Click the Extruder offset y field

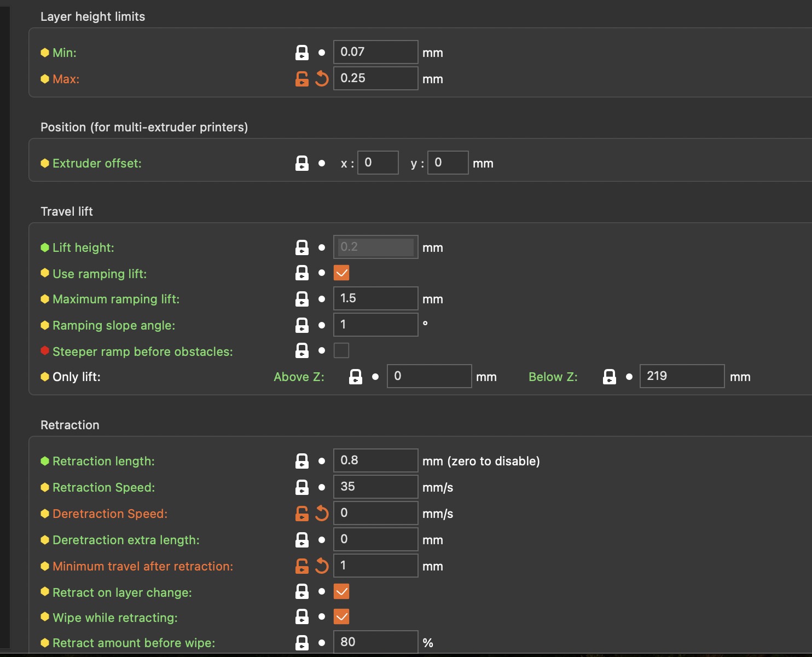click(448, 163)
